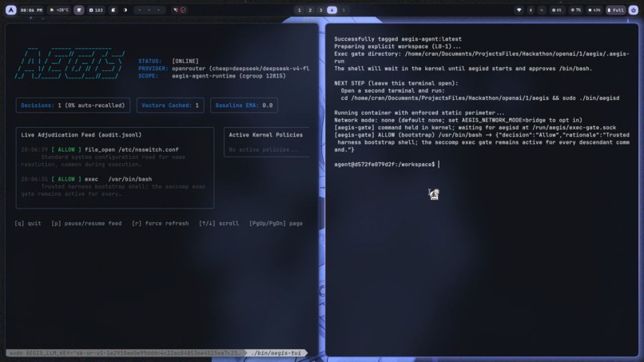
Task: Click the [↑/↓] scroll hint
Action: tap(219, 224)
